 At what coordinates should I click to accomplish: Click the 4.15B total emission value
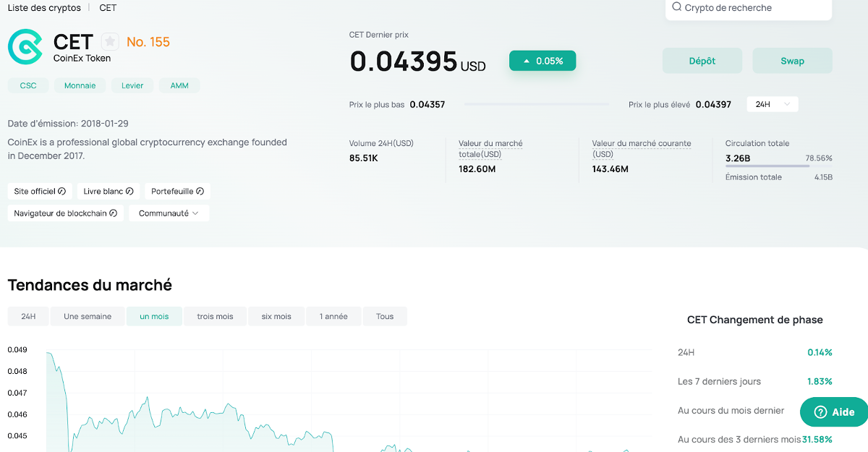pyautogui.click(x=823, y=177)
